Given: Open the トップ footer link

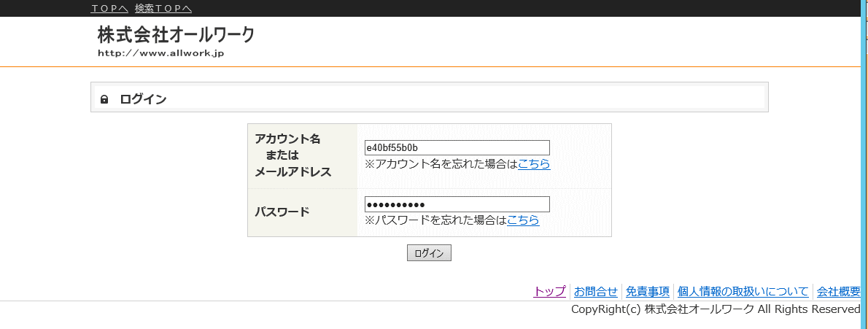Looking at the screenshot, I should click(550, 291).
